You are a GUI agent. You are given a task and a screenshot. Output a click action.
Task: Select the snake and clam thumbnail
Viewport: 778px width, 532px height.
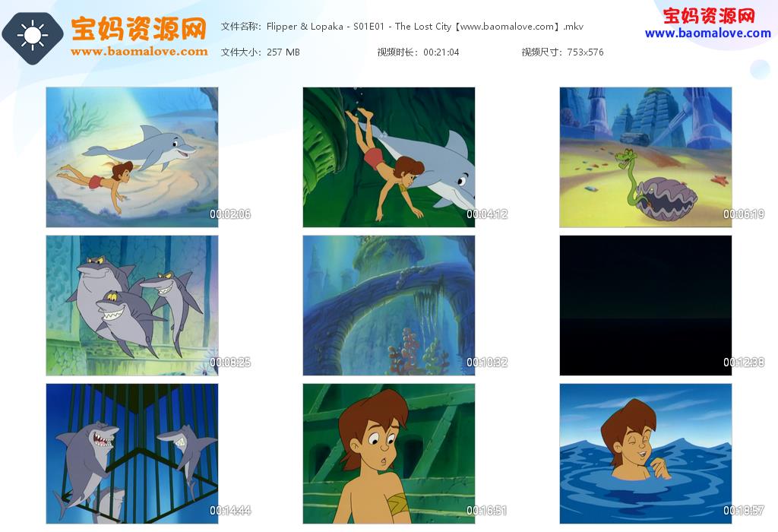pyautogui.click(x=646, y=157)
